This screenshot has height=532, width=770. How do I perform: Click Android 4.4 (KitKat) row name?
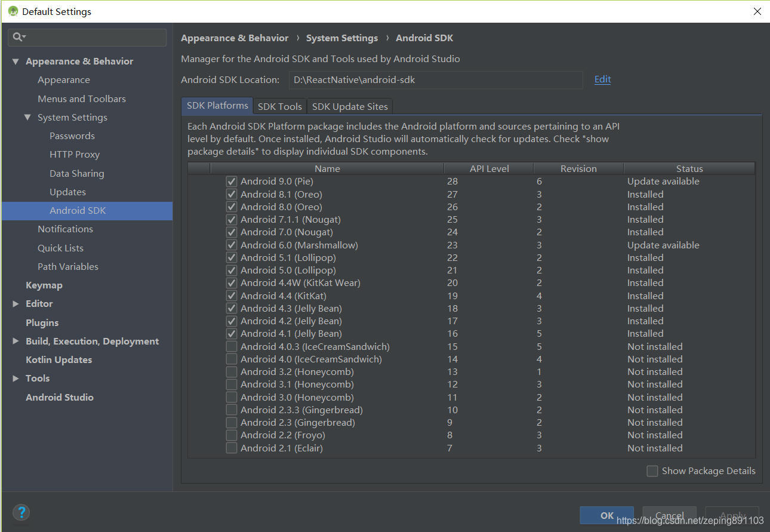tap(284, 296)
